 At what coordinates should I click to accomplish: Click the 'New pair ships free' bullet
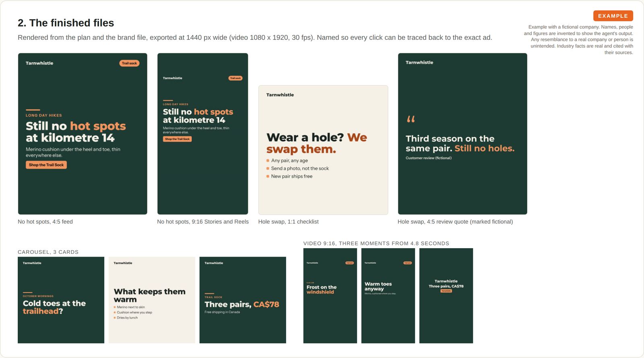coord(289,176)
